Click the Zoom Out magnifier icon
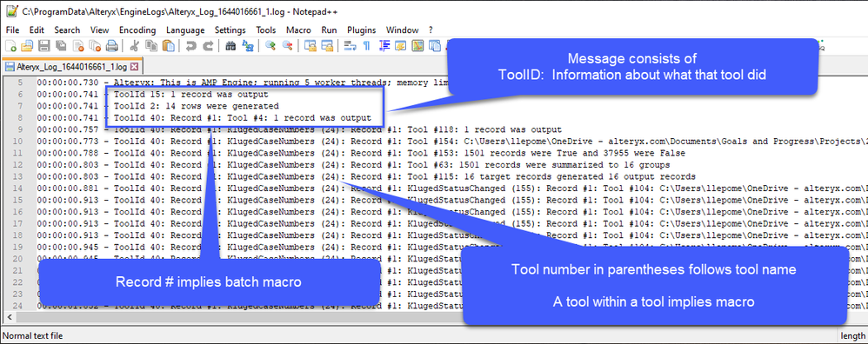Viewport: 868px width, 344px height. click(x=288, y=46)
